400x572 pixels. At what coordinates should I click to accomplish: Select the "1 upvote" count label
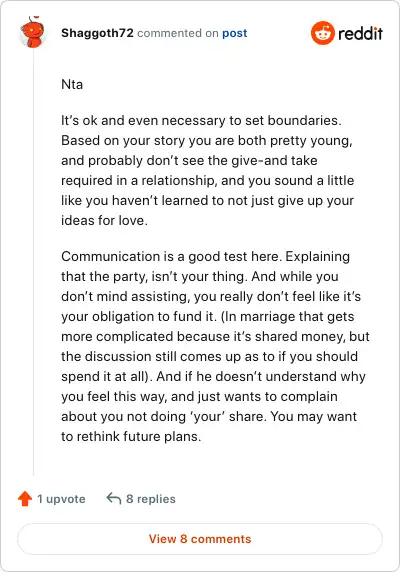pos(61,499)
